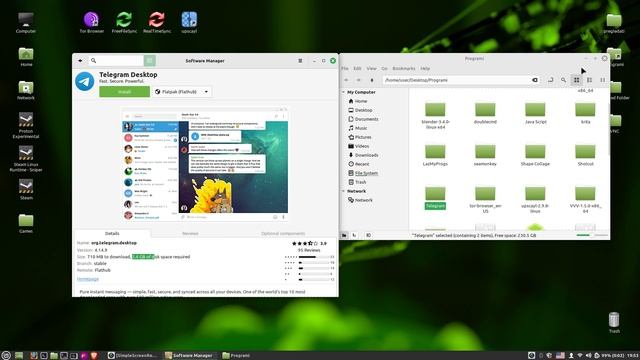Go up to the parent folder
Screen dimensions: 640x360
[x=371, y=80]
